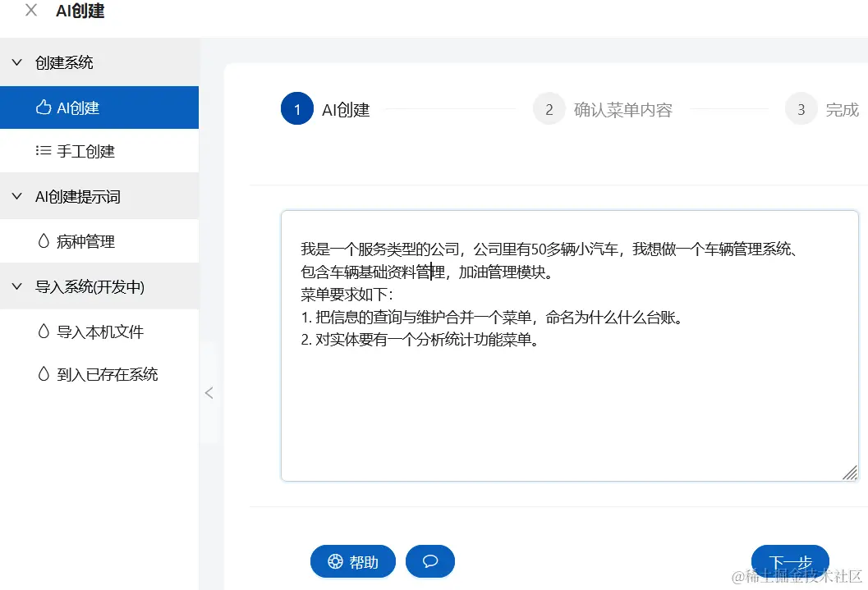Image resolution: width=868 pixels, height=590 pixels.
Task: Select 导入本机文件 menu item
Action: click(99, 332)
